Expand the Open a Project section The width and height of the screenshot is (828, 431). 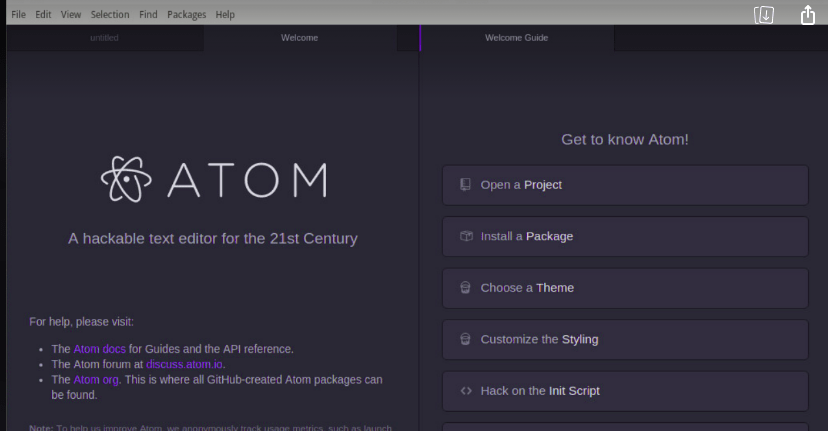point(625,185)
